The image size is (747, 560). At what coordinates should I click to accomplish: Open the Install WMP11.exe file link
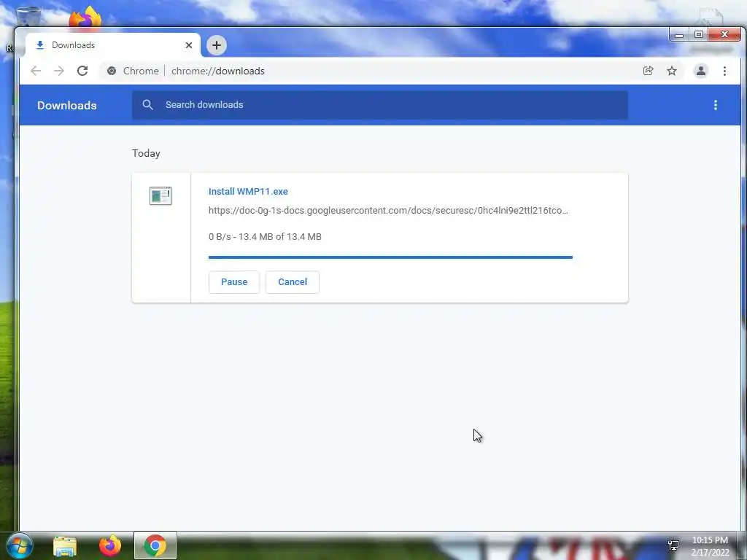(x=248, y=192)
